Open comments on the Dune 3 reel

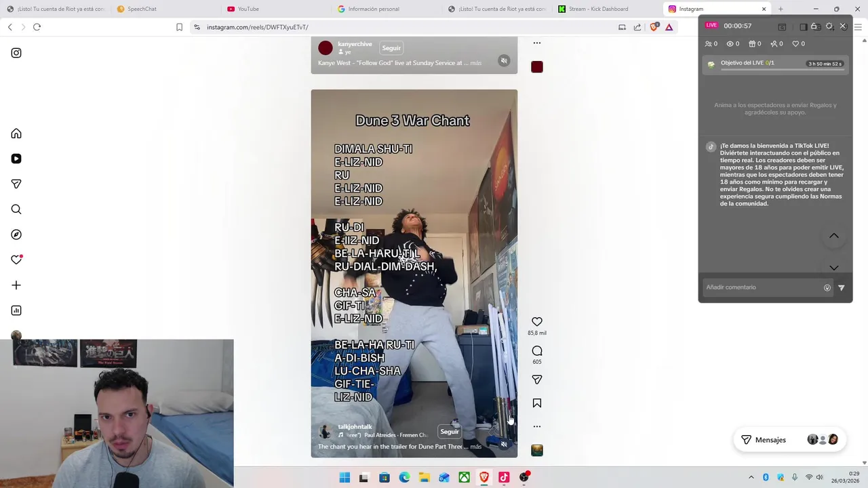pos(537,350)
